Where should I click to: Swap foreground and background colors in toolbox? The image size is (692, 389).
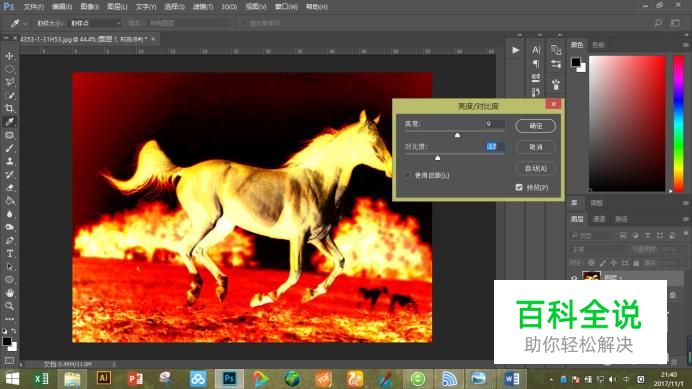coord(14,331)
